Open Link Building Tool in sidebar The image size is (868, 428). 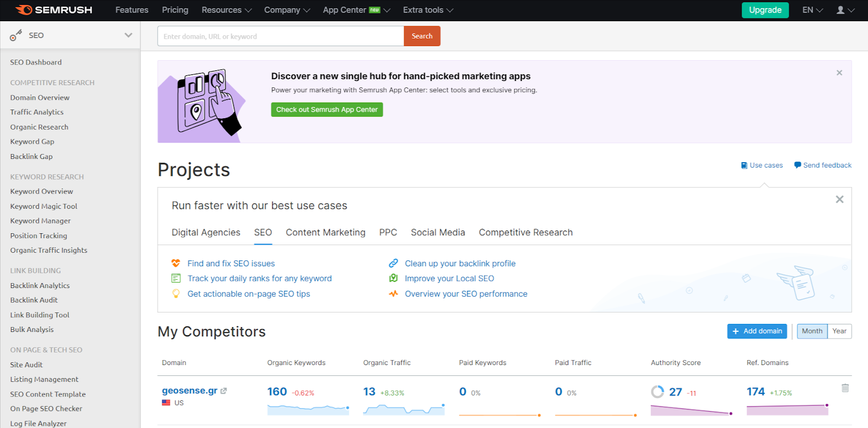40,315
